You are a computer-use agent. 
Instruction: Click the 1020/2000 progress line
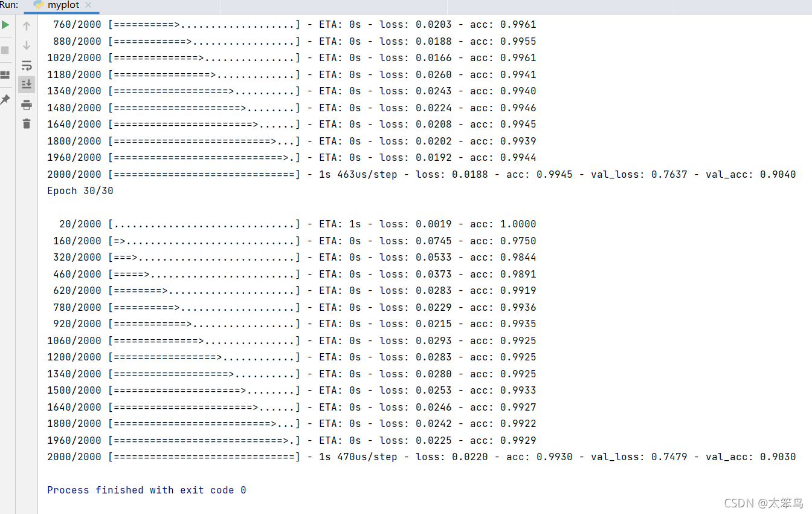click(292, 58)
